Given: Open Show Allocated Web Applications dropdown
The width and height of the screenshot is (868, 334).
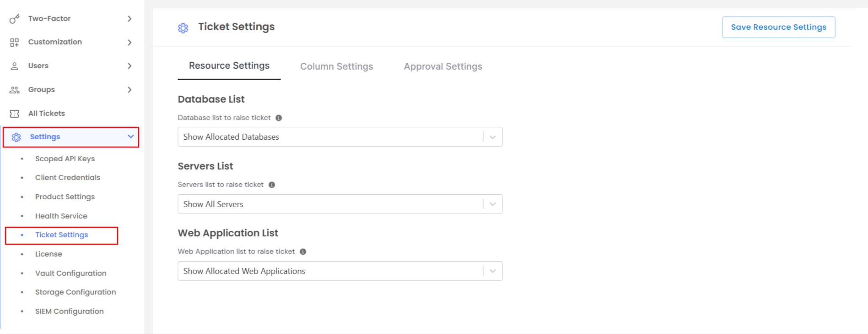Looking at the screenshot, I should pos(340,271).
